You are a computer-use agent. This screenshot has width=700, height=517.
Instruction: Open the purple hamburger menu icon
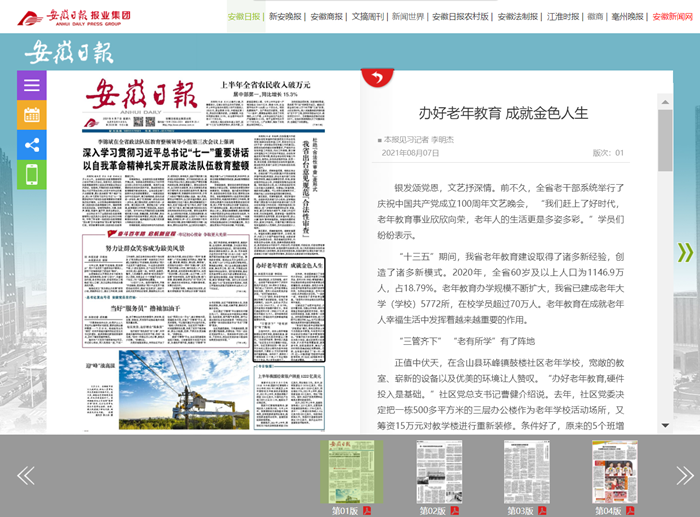tap(32, 85)
